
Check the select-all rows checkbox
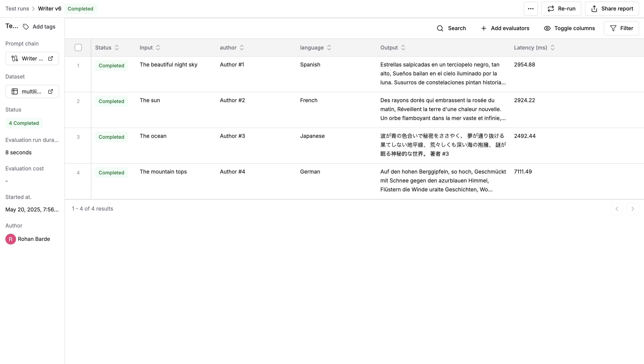[x=78, y=48]
